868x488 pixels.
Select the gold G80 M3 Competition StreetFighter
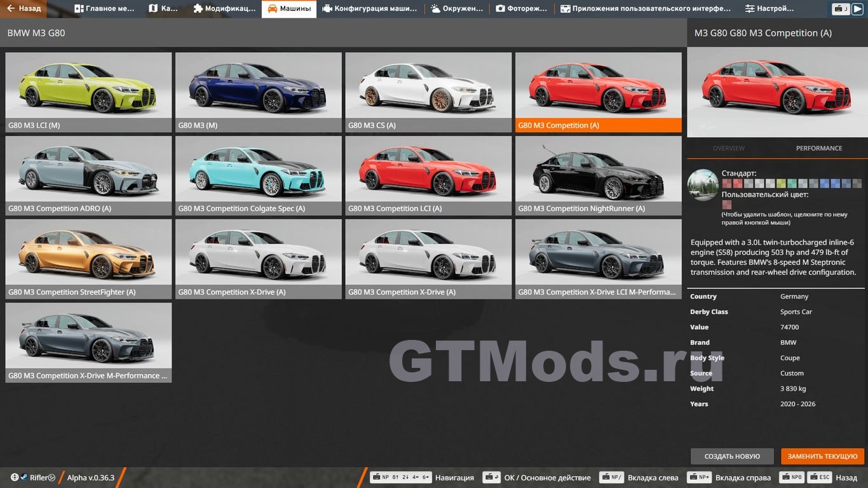pyautogui.click(x=88, y=259)
